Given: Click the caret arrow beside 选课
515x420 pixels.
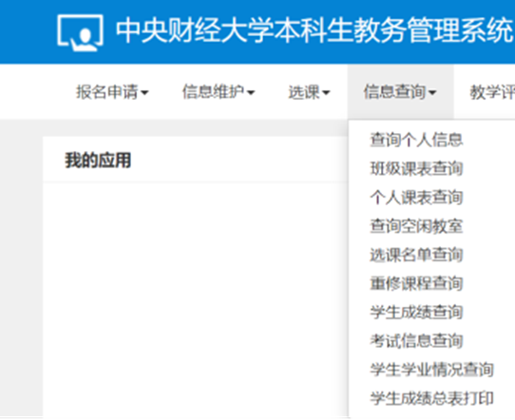Looking at the screenshot, I should coord(326,93).
